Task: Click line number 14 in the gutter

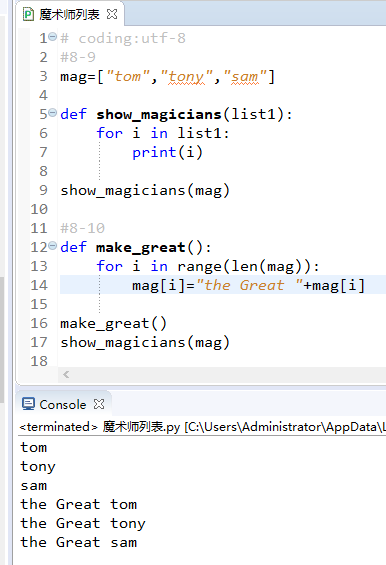Action: coord(39,285)
